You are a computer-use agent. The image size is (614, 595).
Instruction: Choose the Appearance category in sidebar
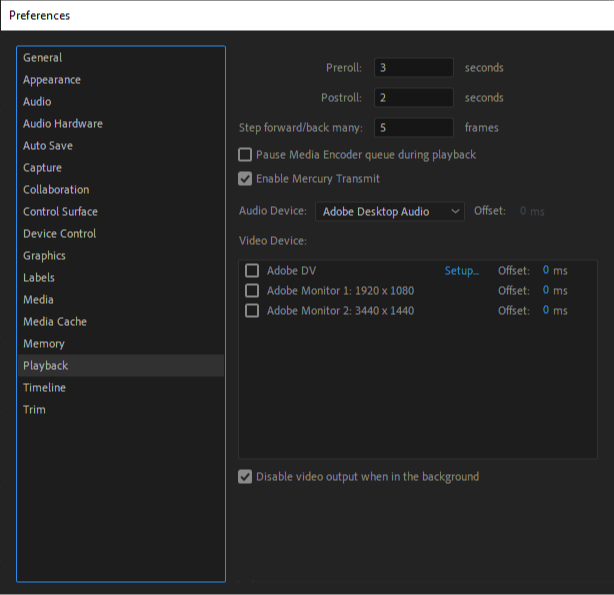tap(52, 80)
